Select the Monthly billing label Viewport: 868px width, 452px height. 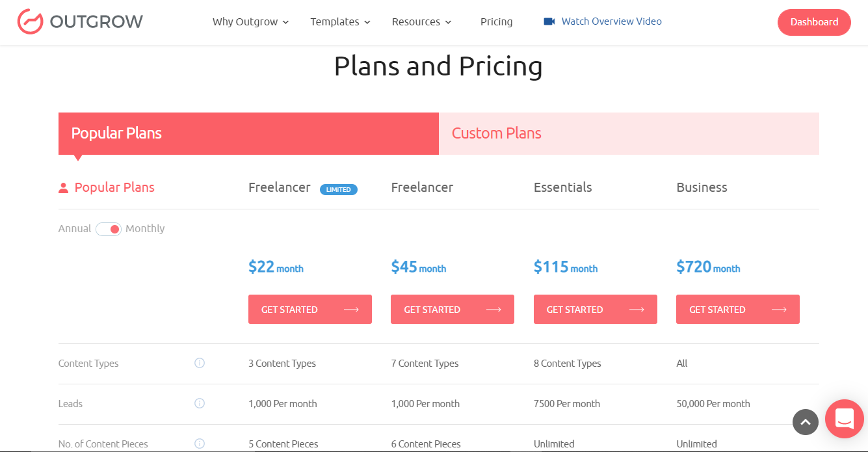point(145,229)
